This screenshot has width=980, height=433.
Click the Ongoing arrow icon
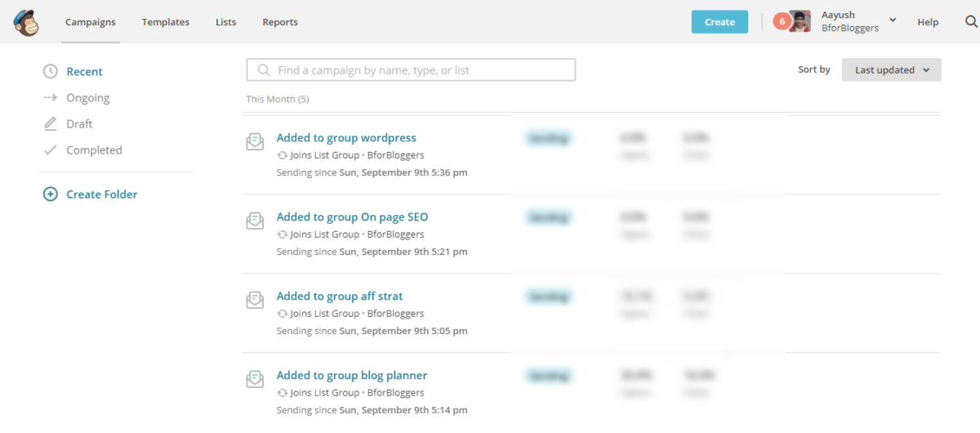[x=51, y=98]
